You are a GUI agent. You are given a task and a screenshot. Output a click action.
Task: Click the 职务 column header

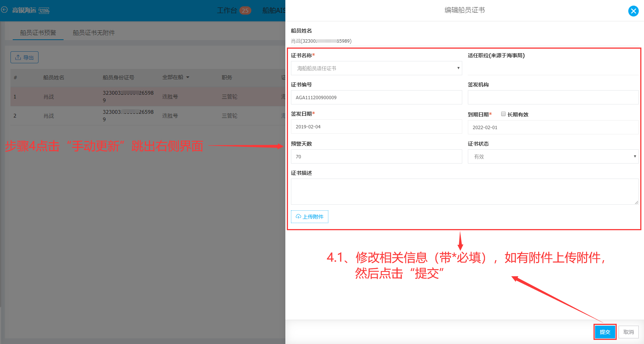point(227,77)
